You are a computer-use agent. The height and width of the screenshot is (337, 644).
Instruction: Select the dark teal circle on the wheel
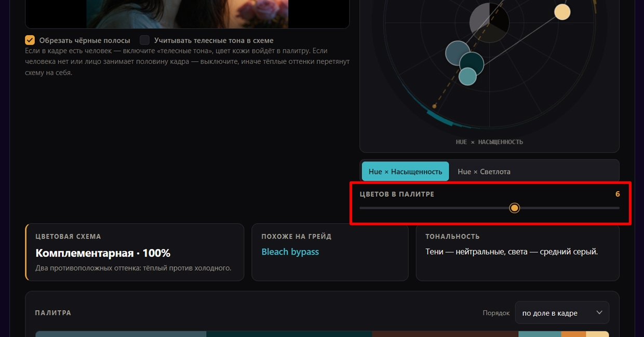tap(472, 64)
